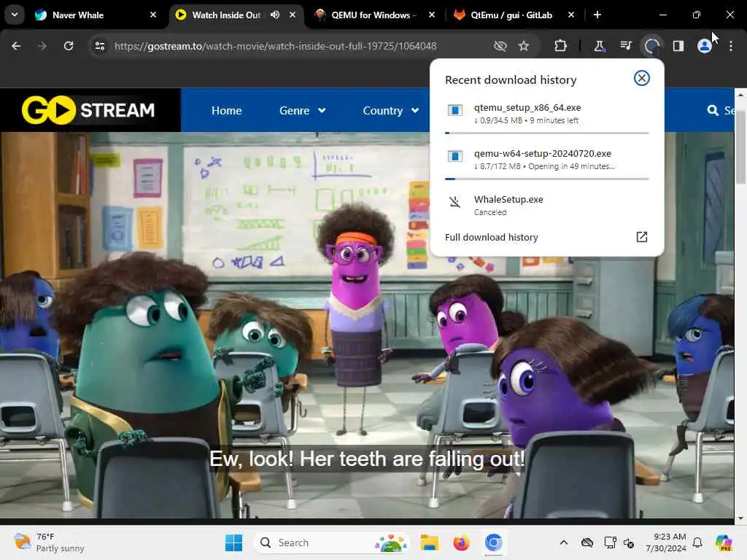Switch to the QEMU for Windows tab
This screenshot has height=560, width=747.
(374, 15)
